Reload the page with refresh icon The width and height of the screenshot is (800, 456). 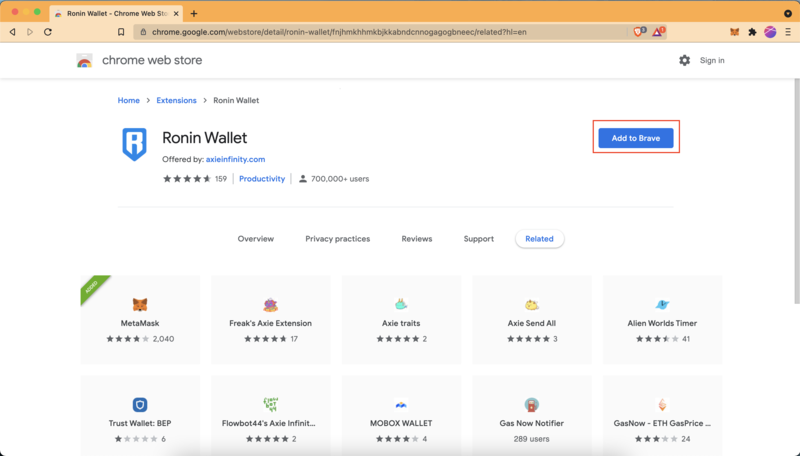click(x=48, y=32)
